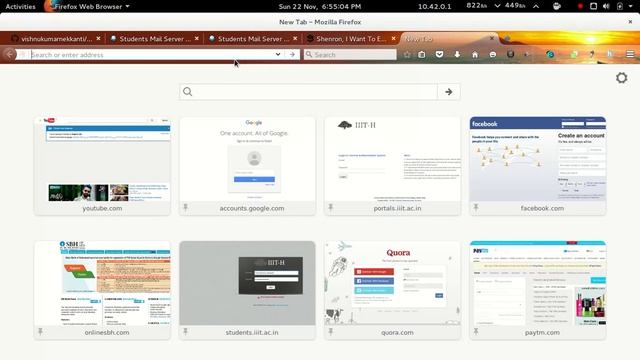Image resolution: width=640 pixels, height=360 pixels.
Task: Go to the Home page icon
Action: (475, 54)
